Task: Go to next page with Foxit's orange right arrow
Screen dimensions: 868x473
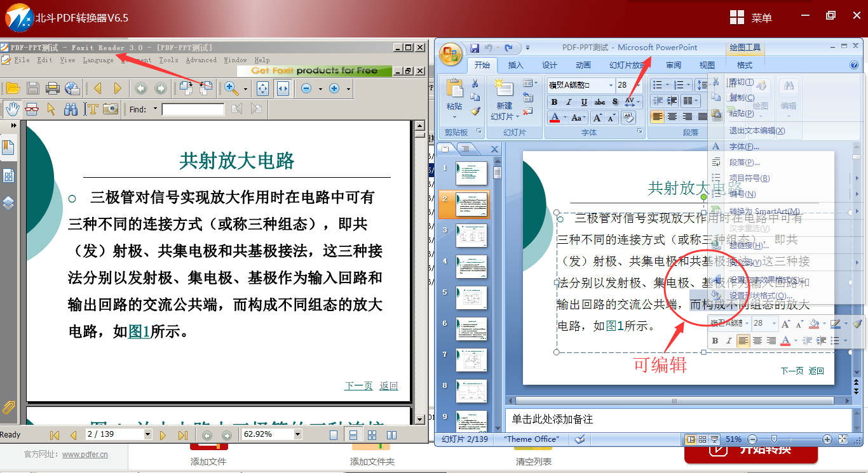Action: (x=118, y=88)
